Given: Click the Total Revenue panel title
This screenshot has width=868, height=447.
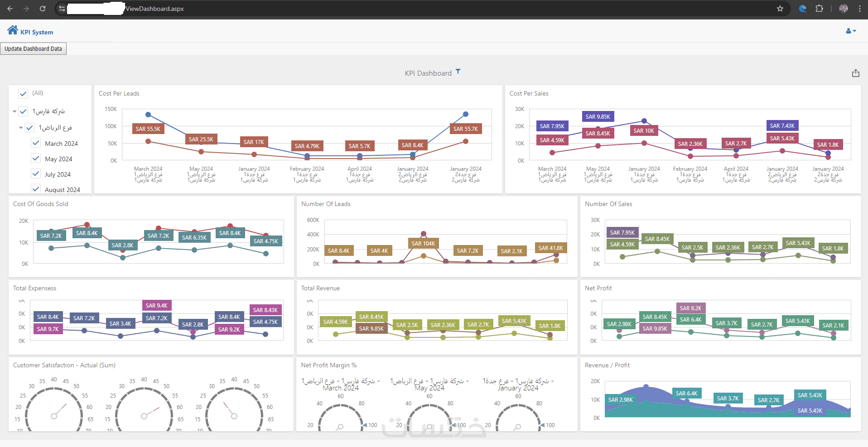Looking at the screenshot, I should point(320,288).
